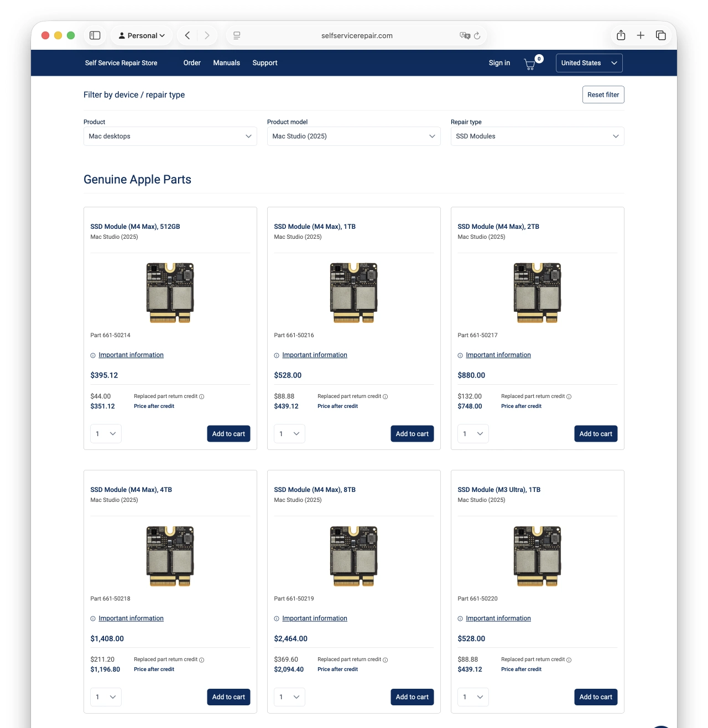Screen dimensions: 708x728
Task: Click the SSD Module (M4 Max), 2TB title
Action: coord(498,227)
